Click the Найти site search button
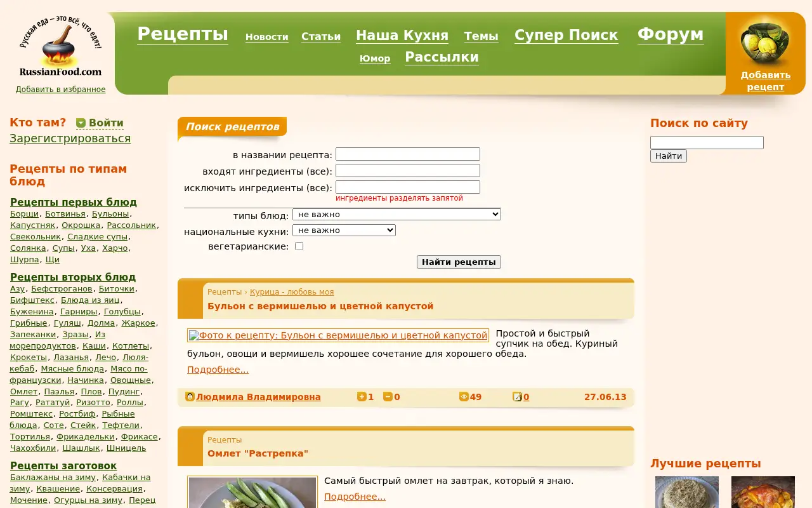 [669, 156]
